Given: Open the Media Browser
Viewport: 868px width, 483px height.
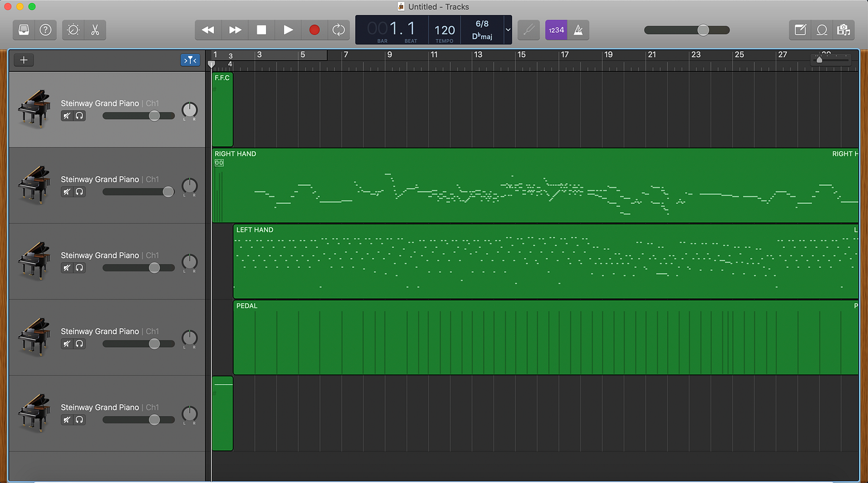Looking at the screenshot, I should point(843,30).
